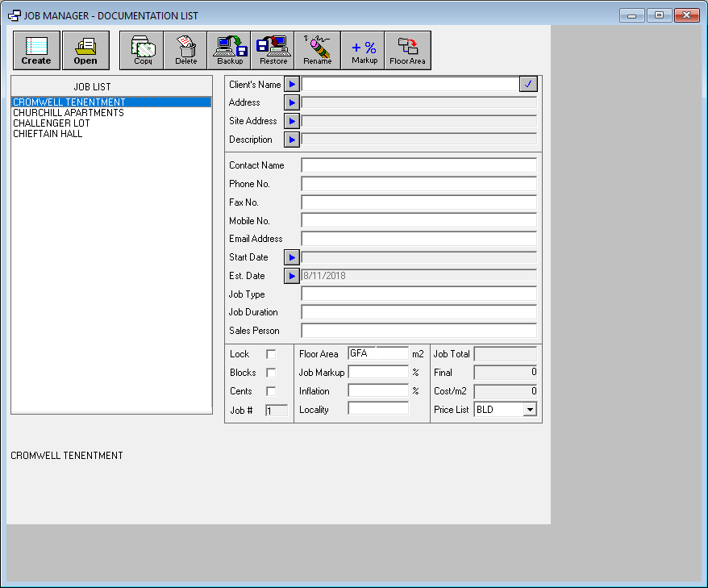
Task: Tick the Blocks checkbox
Action: (x=271, y=373)
